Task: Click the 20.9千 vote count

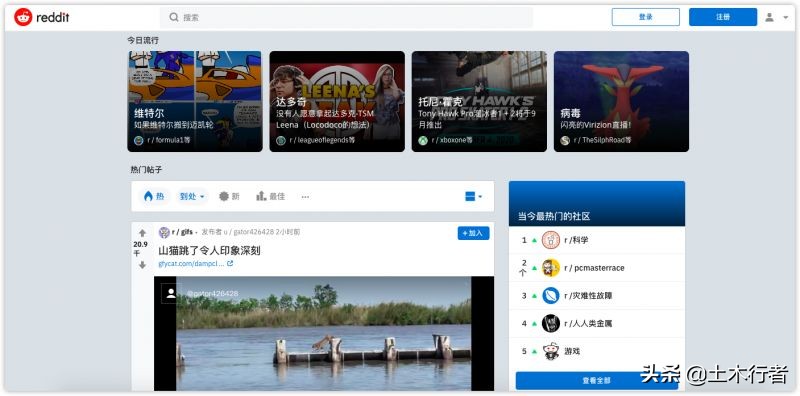Action: point(140,249)
